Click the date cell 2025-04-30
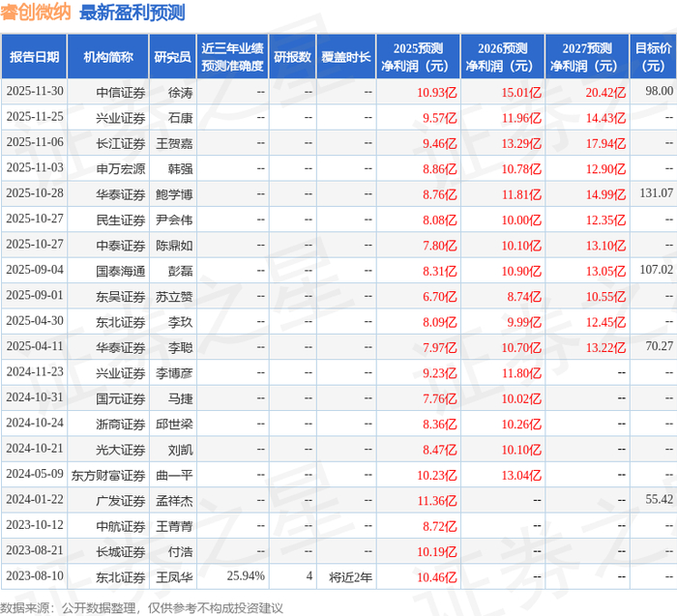The height and width of the screenshot is (616, 677). coord(35,320)
